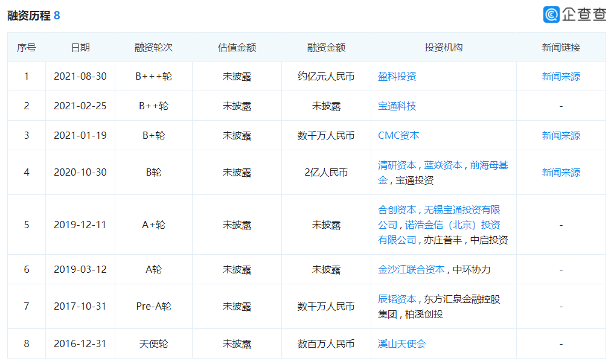Click the A轮 round cell
The image size is (614, 364).
153,270
